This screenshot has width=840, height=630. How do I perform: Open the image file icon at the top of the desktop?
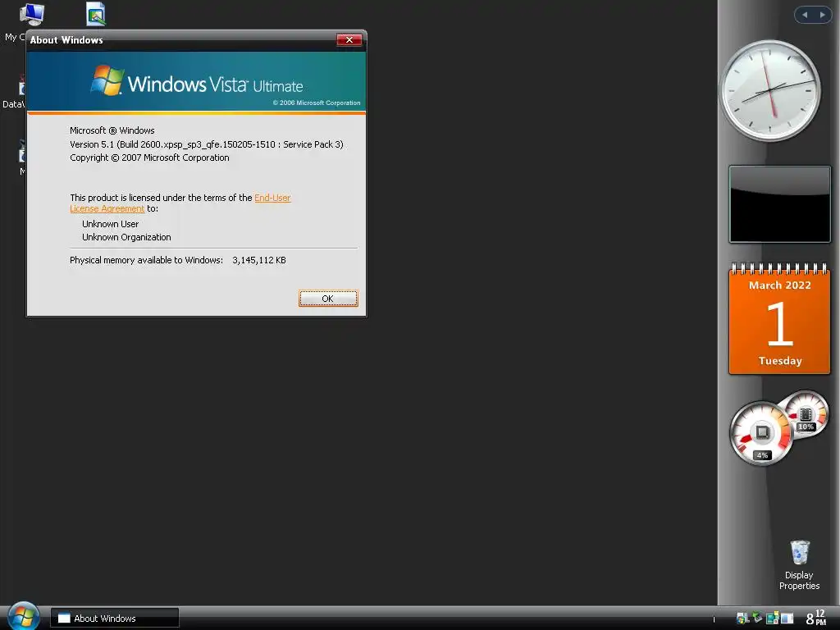pyautogui.click(x=96, y=14)
